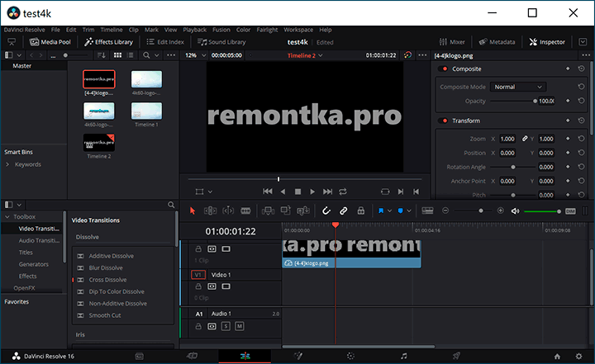Screen dimensions: 595x364
Task: Open media pool search dropdown arrow
Action: [x=157, y=55]
